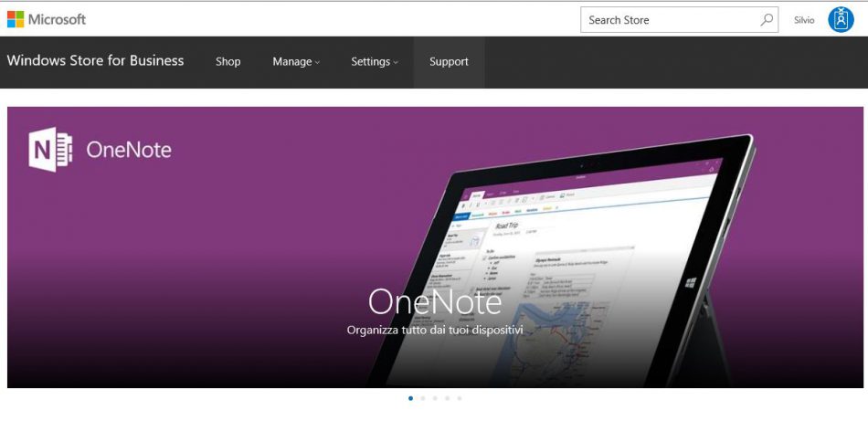The image size is (868, 431).
Task: Select the second carousel dot
Action: (423, 398)
